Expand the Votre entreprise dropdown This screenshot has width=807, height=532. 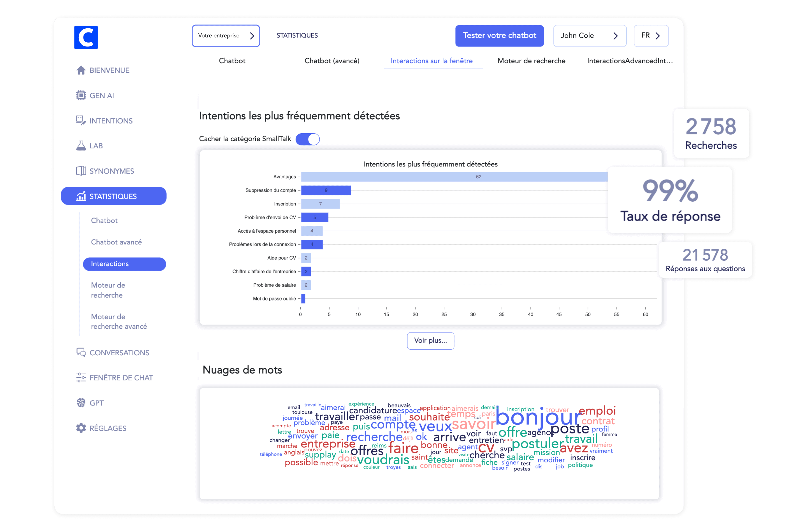pyautogui.click(x=226, y=36)
